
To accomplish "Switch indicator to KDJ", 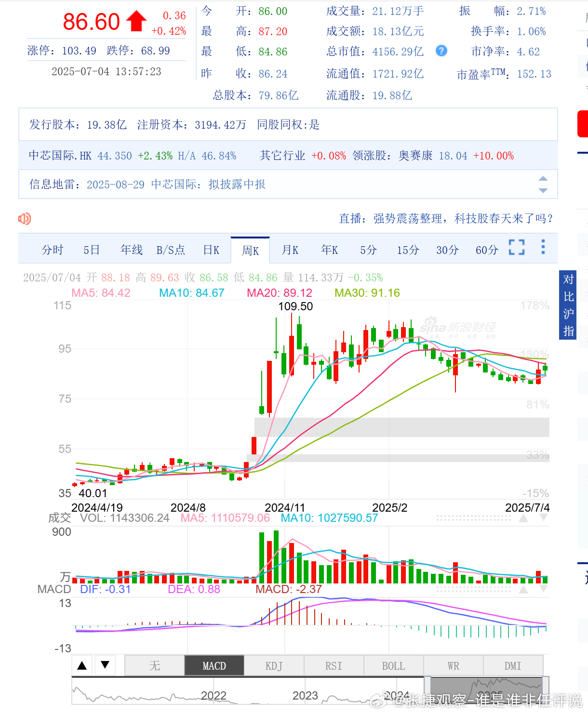I will [274, 666].
